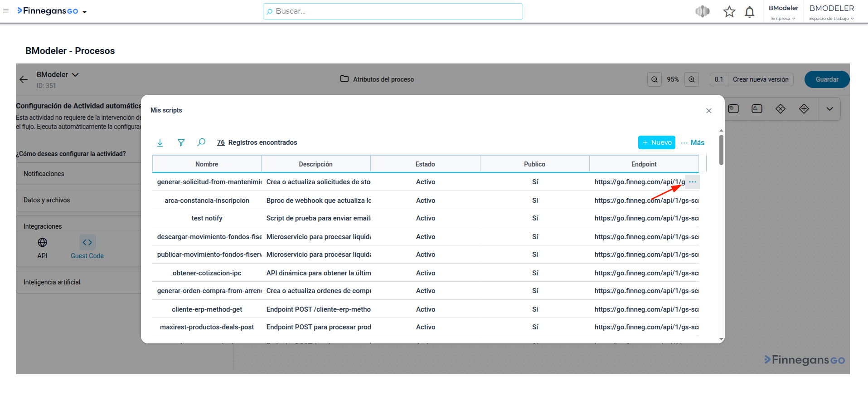The width and height of the screenshot is (868, 411).
Task: Click the 76 records count link
Action: coord(221,142)
